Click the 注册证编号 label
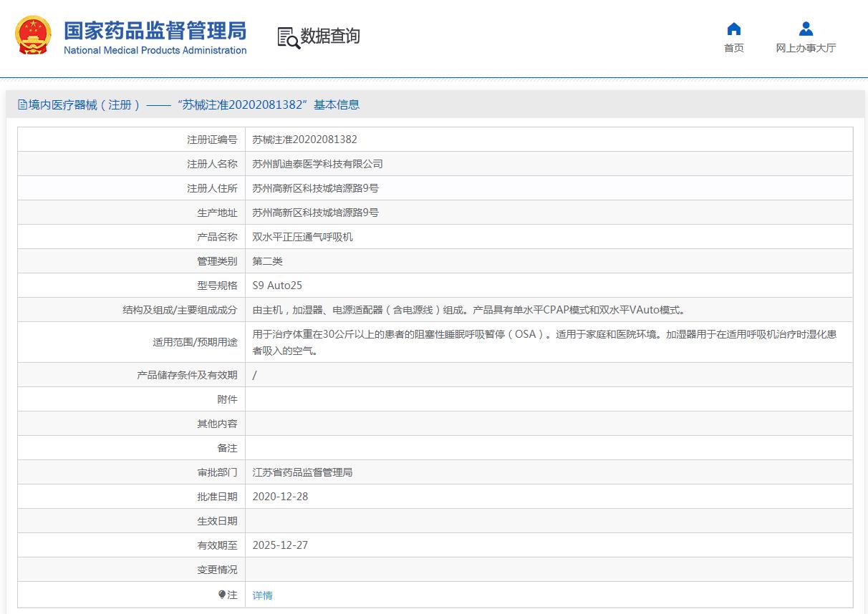 212,140
